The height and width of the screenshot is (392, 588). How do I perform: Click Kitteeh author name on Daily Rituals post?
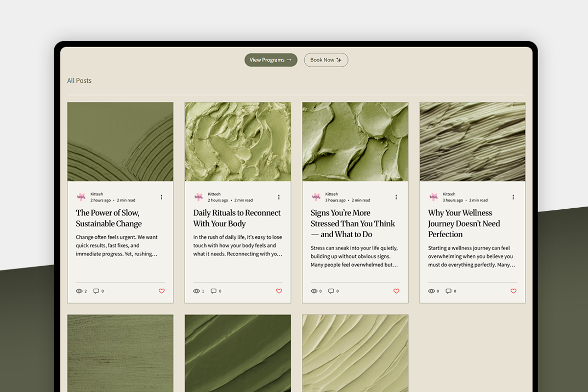(214, 194)
